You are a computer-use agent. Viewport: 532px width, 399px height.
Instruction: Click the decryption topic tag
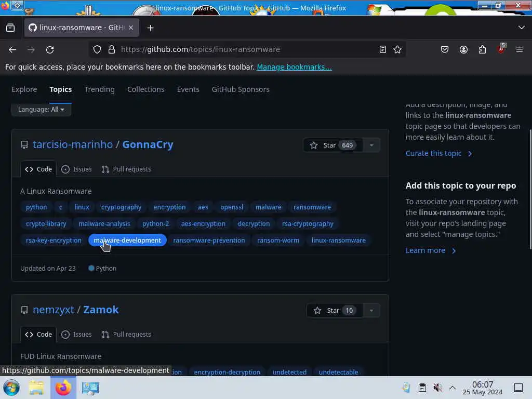[x=254, y=224]
